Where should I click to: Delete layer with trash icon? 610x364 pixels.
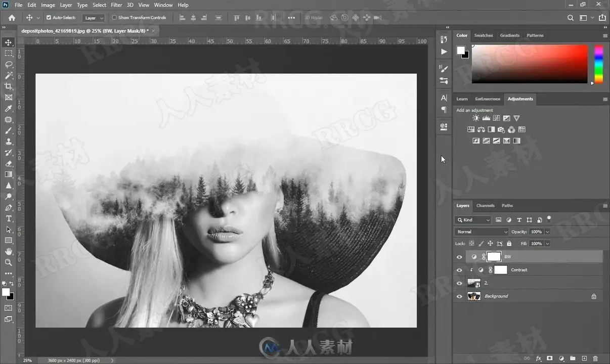[595, 358]
